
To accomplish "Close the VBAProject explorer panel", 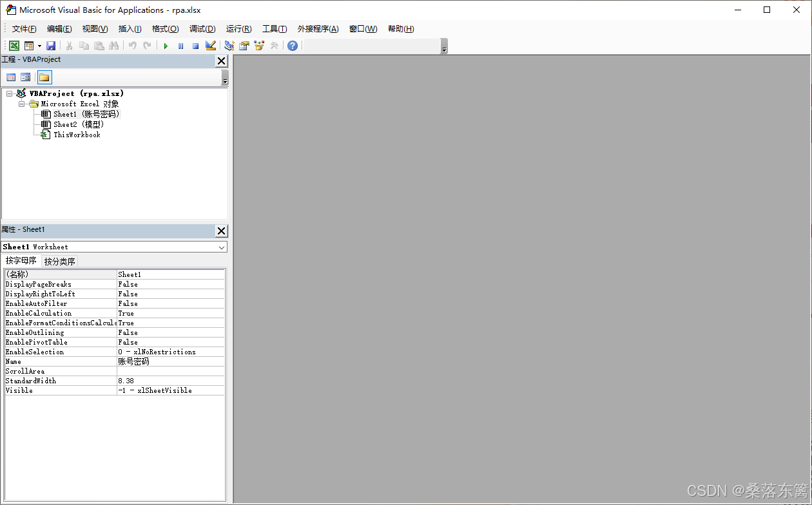I will pos(221,61).
